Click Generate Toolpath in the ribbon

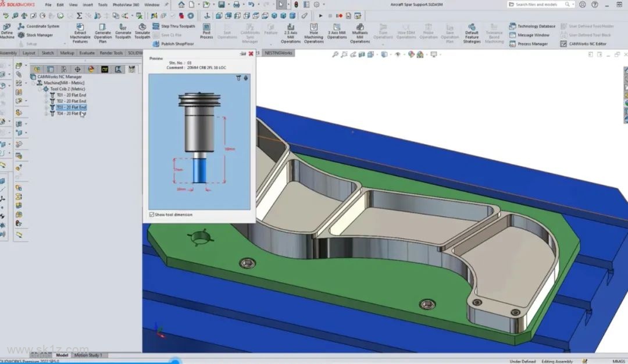[123, 31]
